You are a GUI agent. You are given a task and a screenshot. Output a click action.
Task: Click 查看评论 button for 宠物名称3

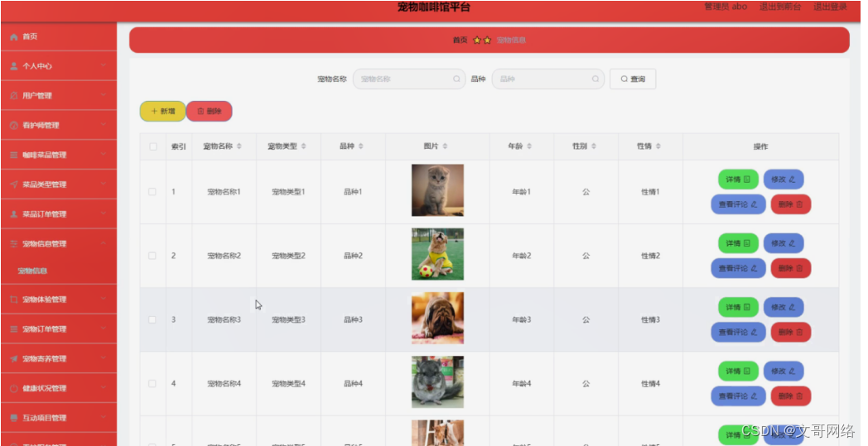click(739, 332)
